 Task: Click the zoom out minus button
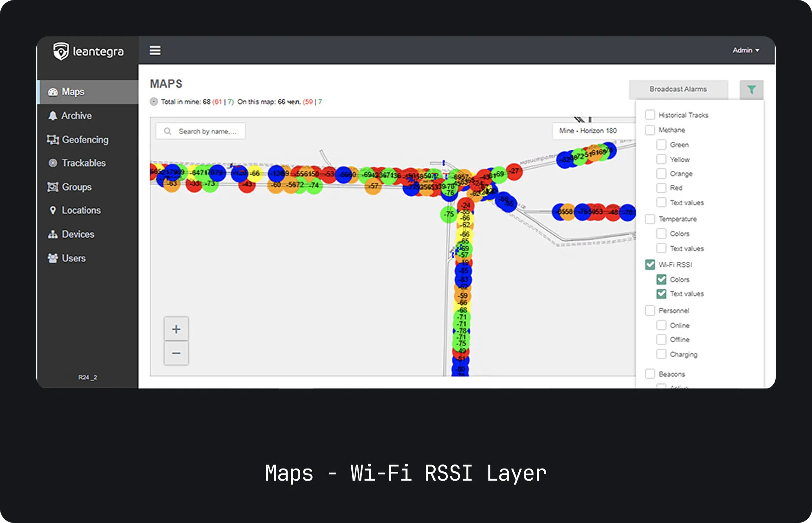pos(176,354)
